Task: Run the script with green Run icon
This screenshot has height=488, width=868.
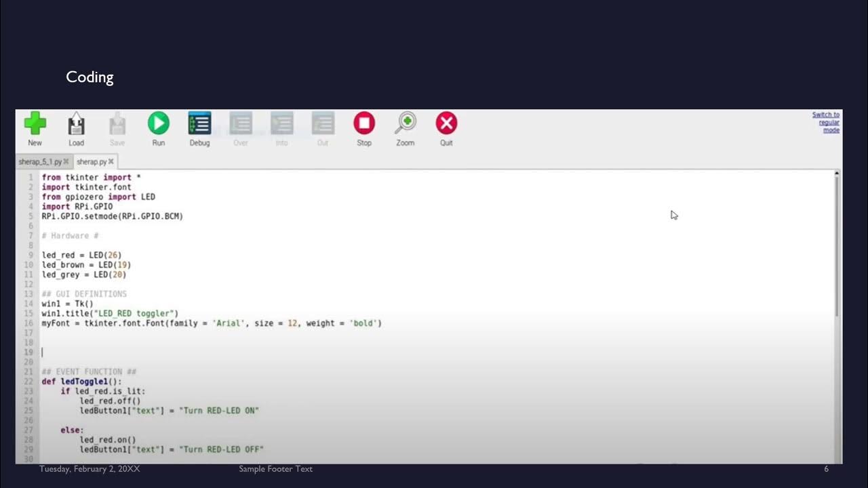Action: click(158, 129)
